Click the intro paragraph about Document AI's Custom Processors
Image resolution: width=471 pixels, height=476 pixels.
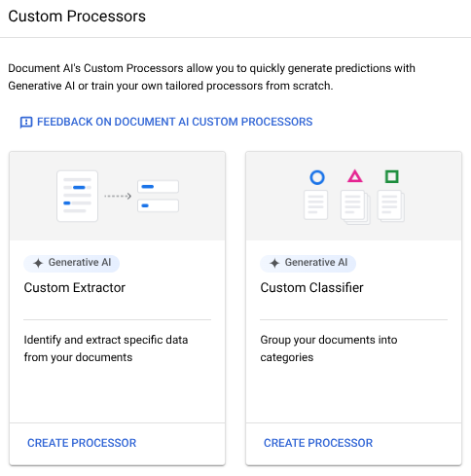[211, 77]
